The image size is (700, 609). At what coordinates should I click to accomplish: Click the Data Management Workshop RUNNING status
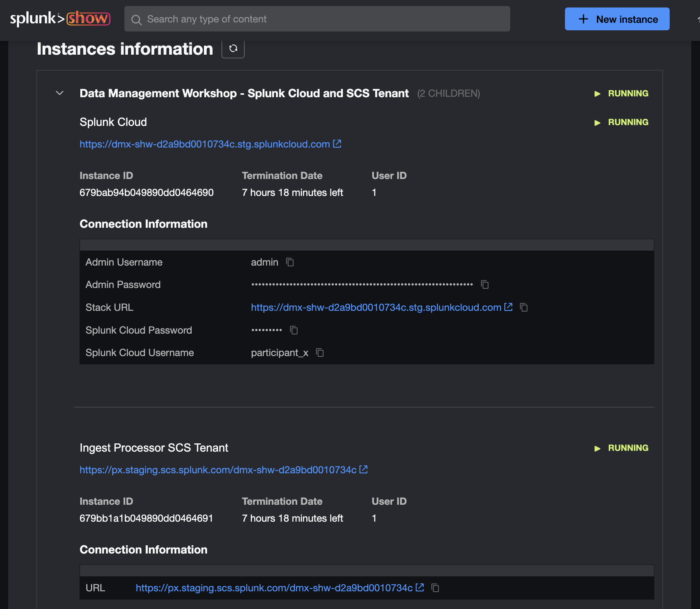628,93
